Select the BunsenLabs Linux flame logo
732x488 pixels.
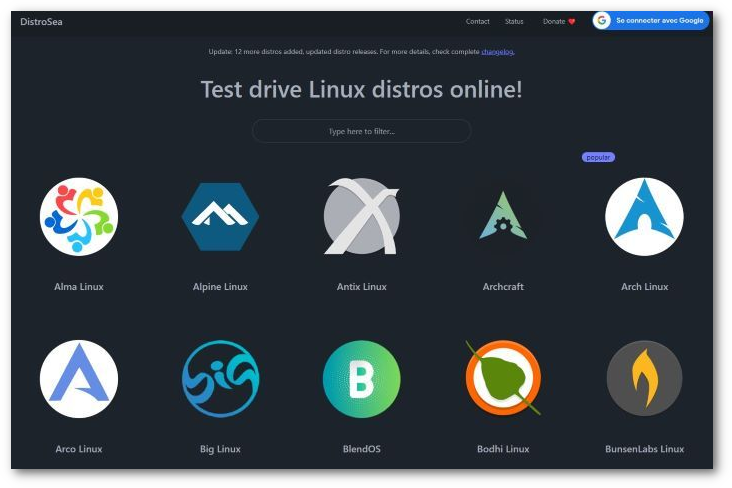click(x=644, y=378)
